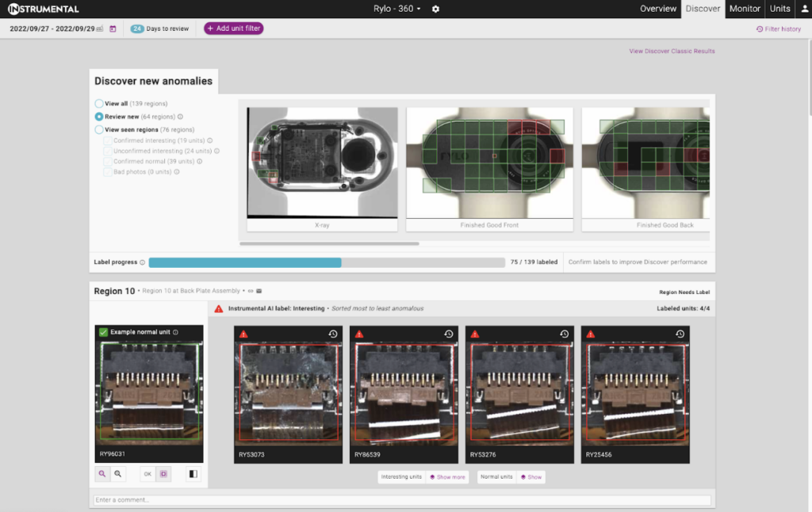Switch to the Overview tab
This screenshot has width=812, height=512.
[658, 9]
